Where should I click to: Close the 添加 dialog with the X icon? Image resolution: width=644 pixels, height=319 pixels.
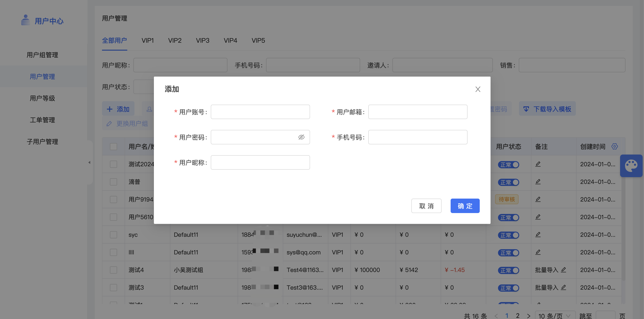coord(478,89)
